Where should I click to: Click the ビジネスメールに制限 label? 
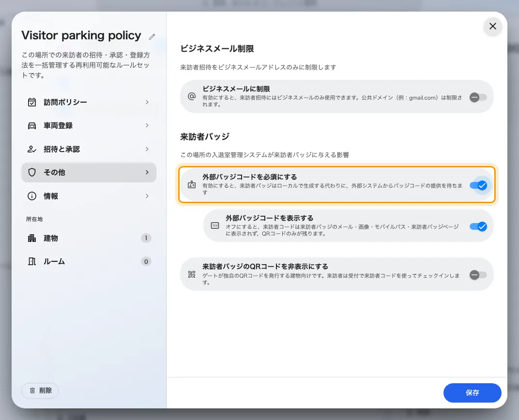(236, 89)
